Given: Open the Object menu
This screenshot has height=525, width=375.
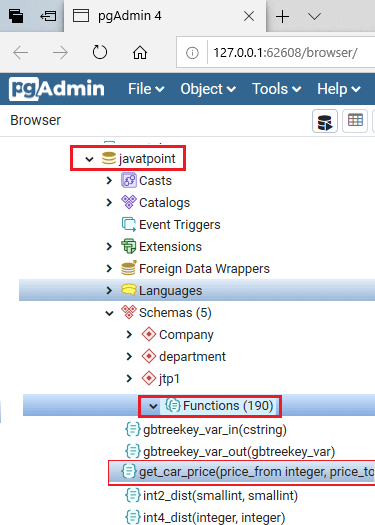Looking at the screenshot, I should coord(208,89).
